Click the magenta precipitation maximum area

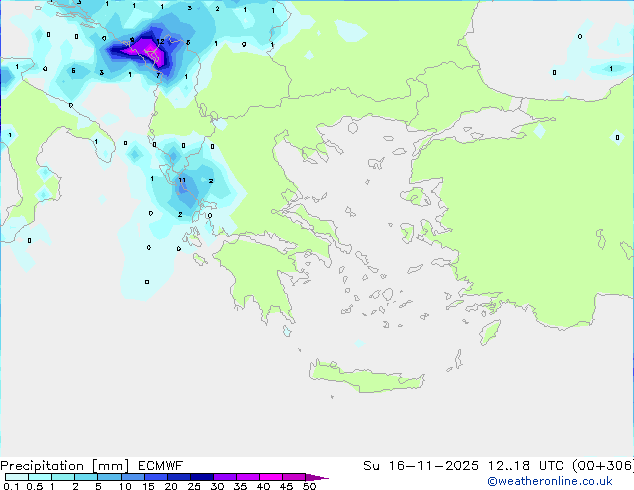[148, 53]
